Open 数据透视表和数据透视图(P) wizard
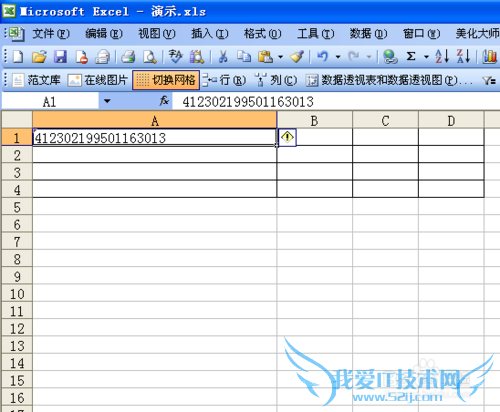Viewport: 500px width, 412px height. click(389, 80)
